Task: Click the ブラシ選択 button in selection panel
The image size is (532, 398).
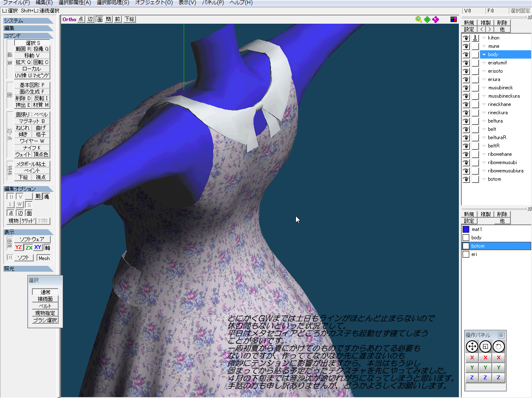Action: click(x=45, y=320)
